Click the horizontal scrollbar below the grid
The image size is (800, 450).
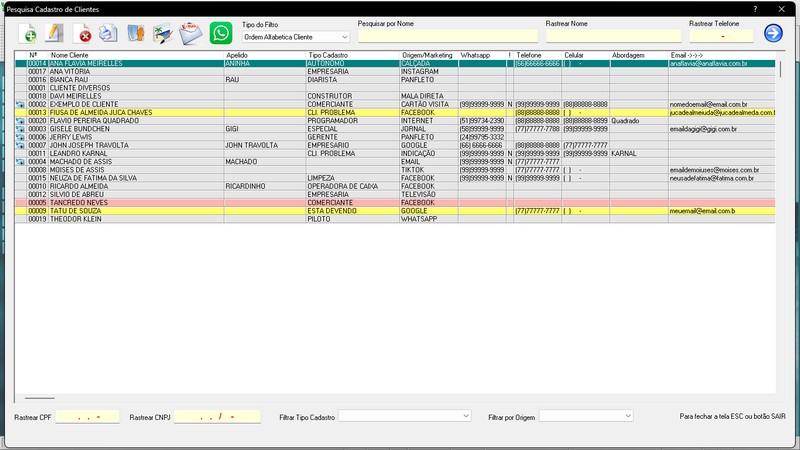(39, 398)
